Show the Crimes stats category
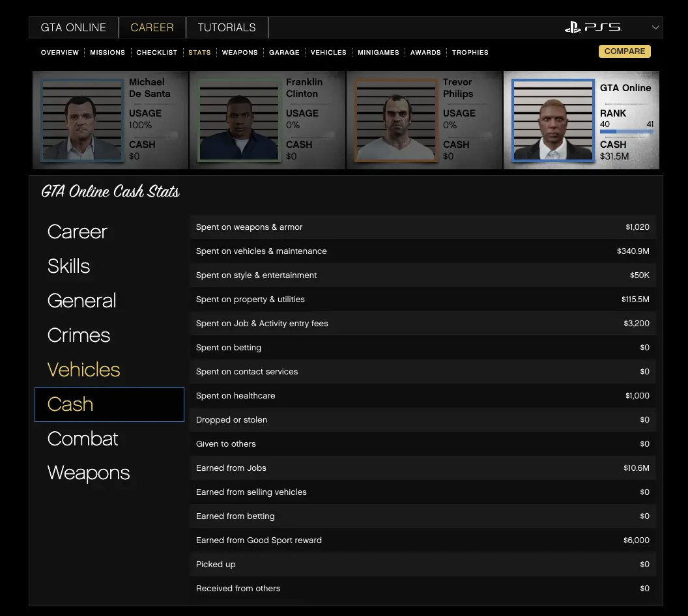Image resolution: width=688 pixels, height=616 pixels. tap(79, 335)
